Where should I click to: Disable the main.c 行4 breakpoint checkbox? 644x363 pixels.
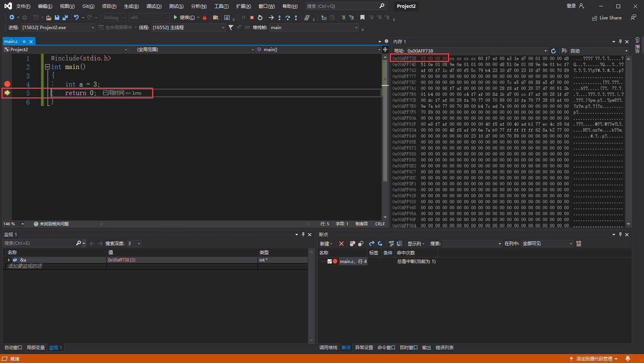329,261
